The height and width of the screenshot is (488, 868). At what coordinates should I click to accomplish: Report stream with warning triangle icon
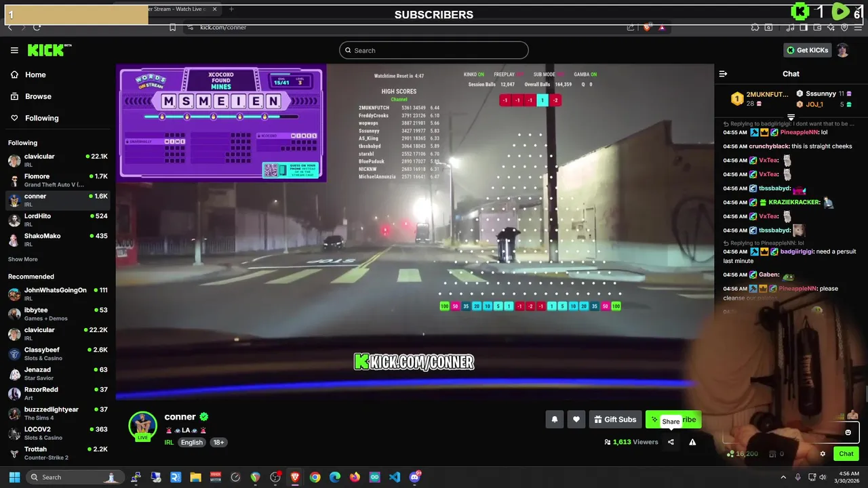(692, 442)
